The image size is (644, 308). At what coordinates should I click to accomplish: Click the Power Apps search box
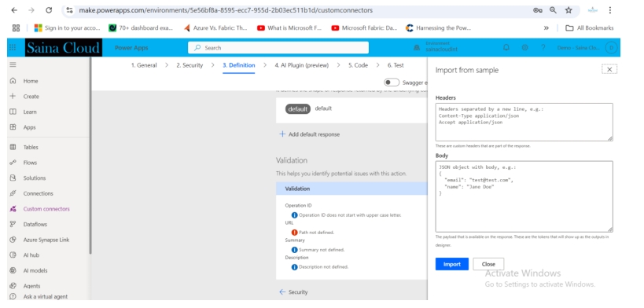[x=278, y=48]
